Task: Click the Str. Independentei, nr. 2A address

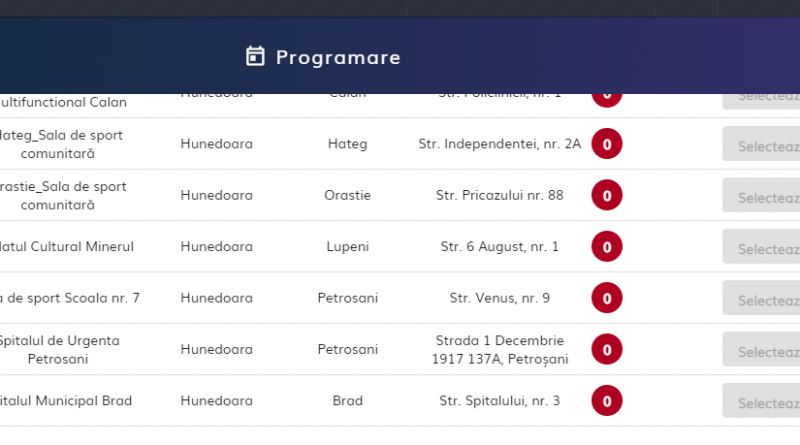Action: [x=499, y=144]
